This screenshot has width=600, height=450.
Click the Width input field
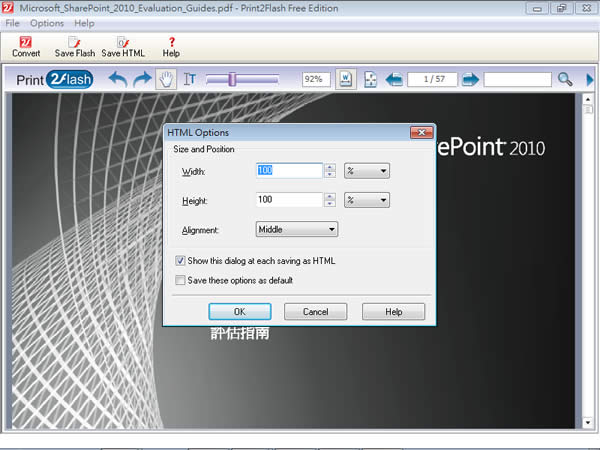[288, 171]
